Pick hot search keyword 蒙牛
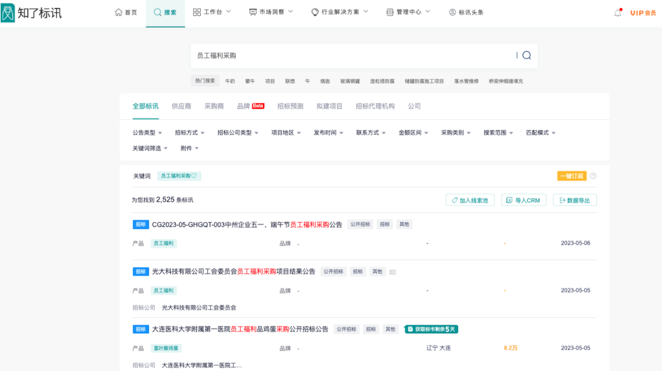The image size is (662, 371). click(x=250, y=81)
